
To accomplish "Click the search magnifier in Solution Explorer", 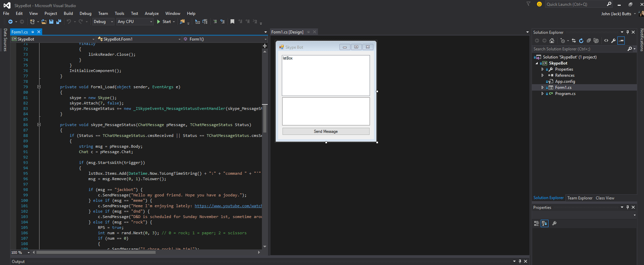I will tap(629, 49).
